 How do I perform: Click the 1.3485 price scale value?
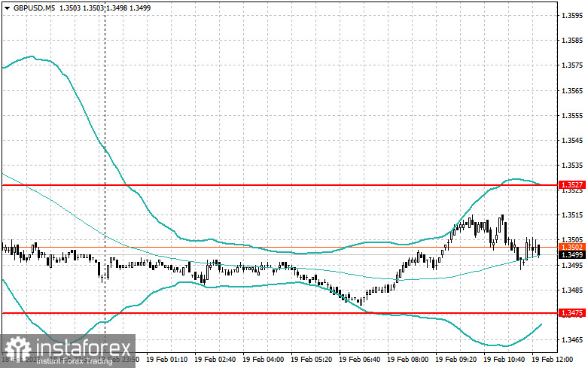tap(572, 290)
